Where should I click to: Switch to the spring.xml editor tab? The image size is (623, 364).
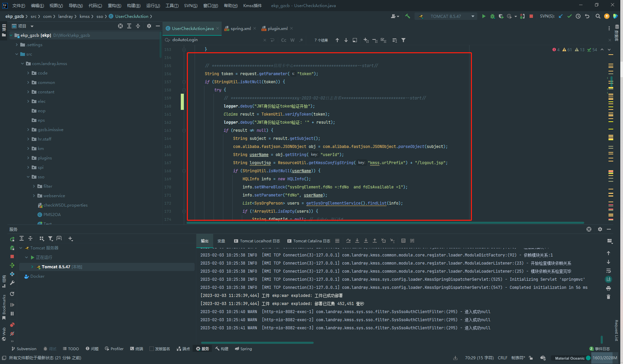tap(240, 29)
